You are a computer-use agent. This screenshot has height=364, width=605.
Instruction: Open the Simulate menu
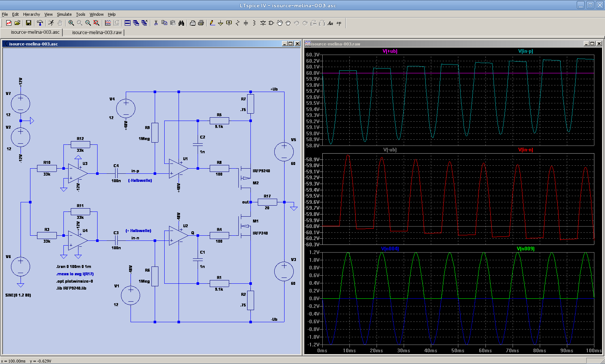64,14
